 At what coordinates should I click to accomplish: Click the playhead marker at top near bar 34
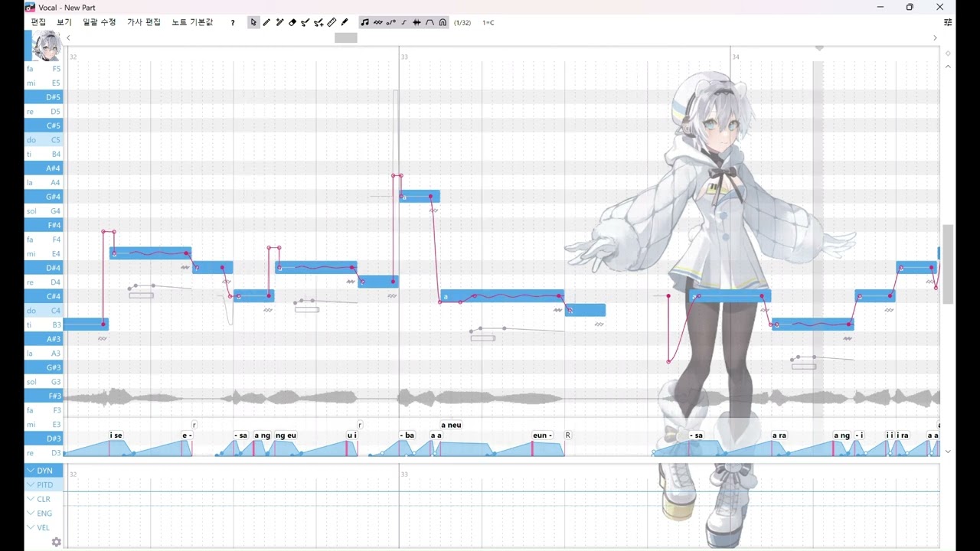tap(818, 48)
